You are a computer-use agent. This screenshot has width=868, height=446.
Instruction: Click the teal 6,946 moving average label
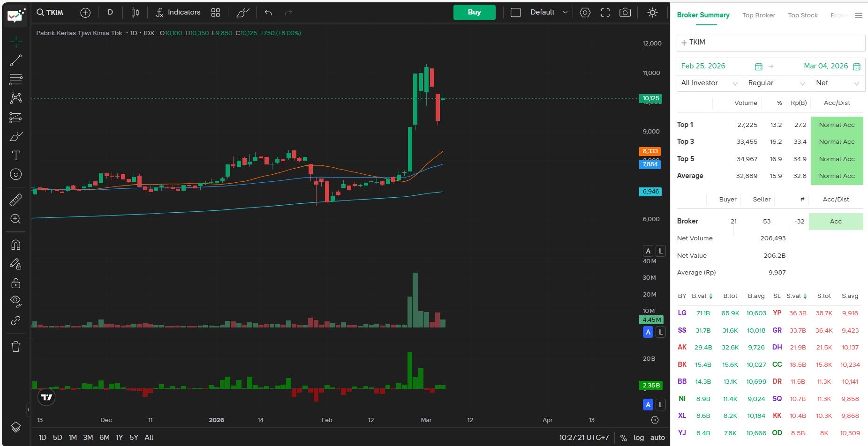650,192
